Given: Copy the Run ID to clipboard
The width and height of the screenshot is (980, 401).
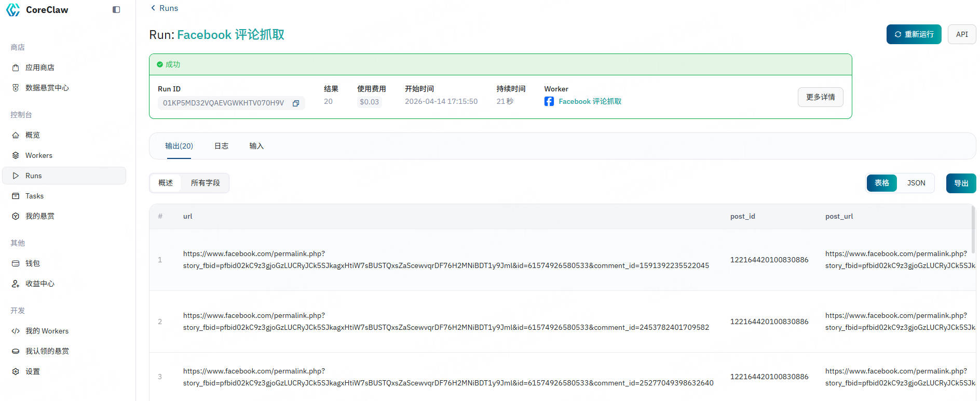Looking at the screenshot, I should (x=296, y=103).
